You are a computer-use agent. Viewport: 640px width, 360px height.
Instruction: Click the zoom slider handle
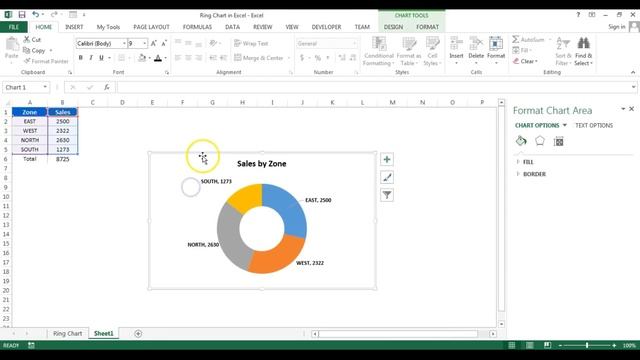pyautogui.click(x=587, y=345)
